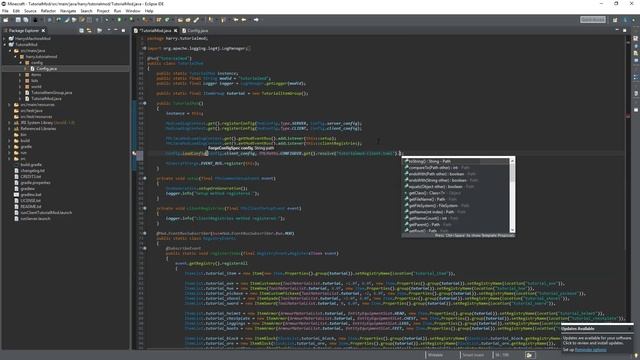Open the Window menu
The image size is (640, 360).
[x=133, y=11]
